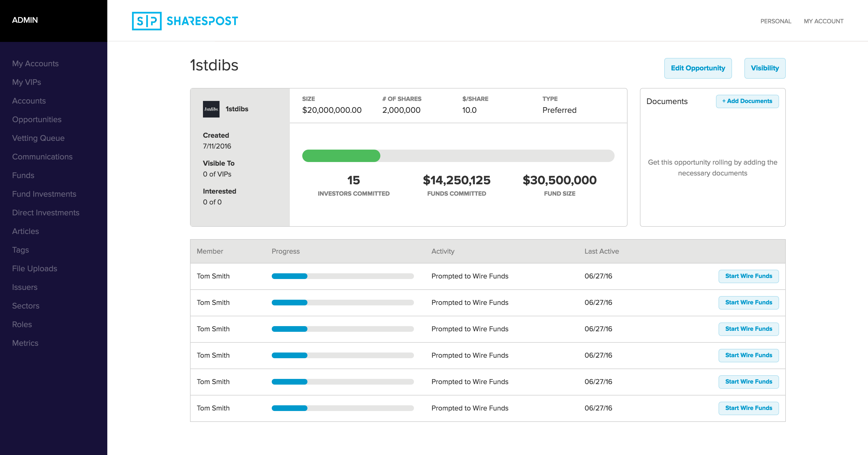
Task: Click the last row's Start Wire Funds button
Action: pyautogui.click(x=749, y=408)
